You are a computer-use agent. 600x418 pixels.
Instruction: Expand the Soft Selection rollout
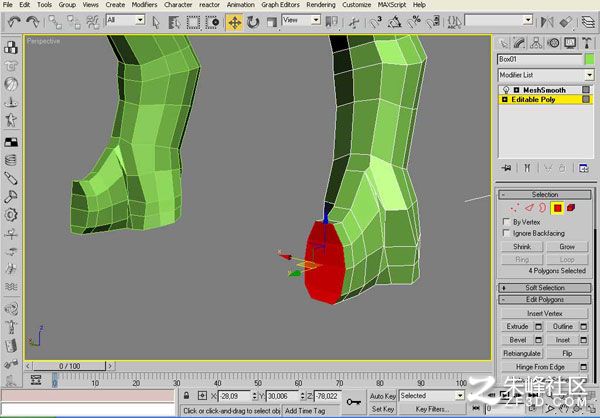(545, 287)
